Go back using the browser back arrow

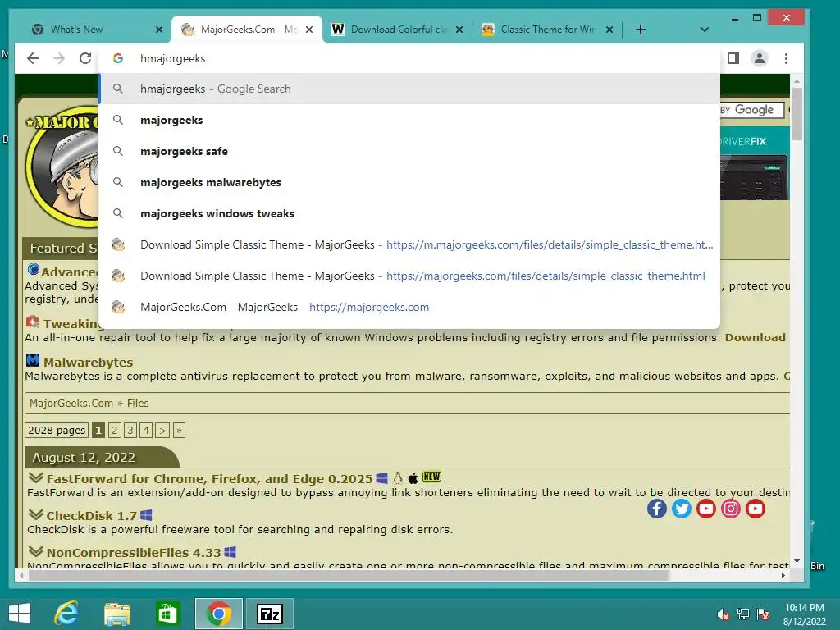click(33, 58)
